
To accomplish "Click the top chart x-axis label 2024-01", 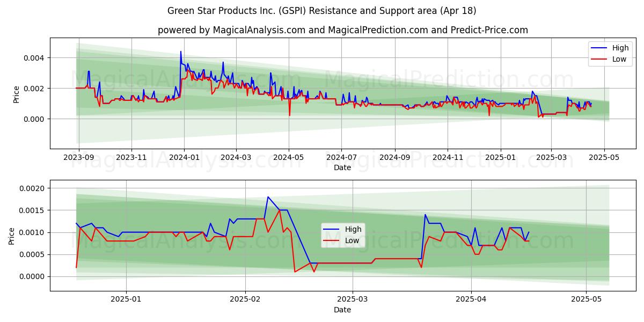I will (x=184, y=158).
